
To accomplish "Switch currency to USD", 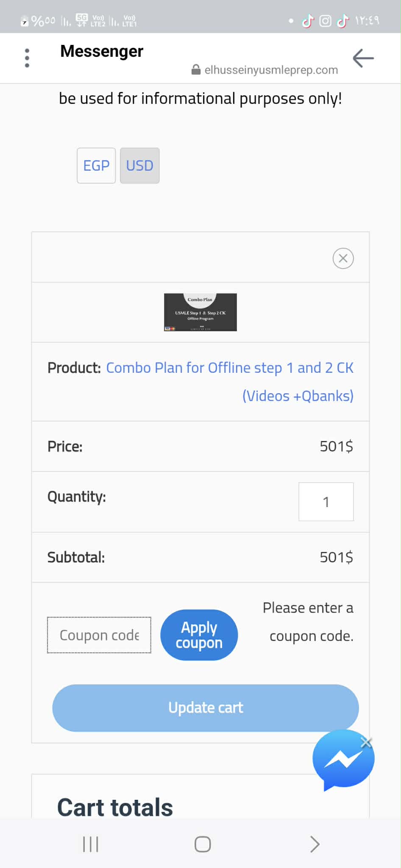I will coord(139,166).
